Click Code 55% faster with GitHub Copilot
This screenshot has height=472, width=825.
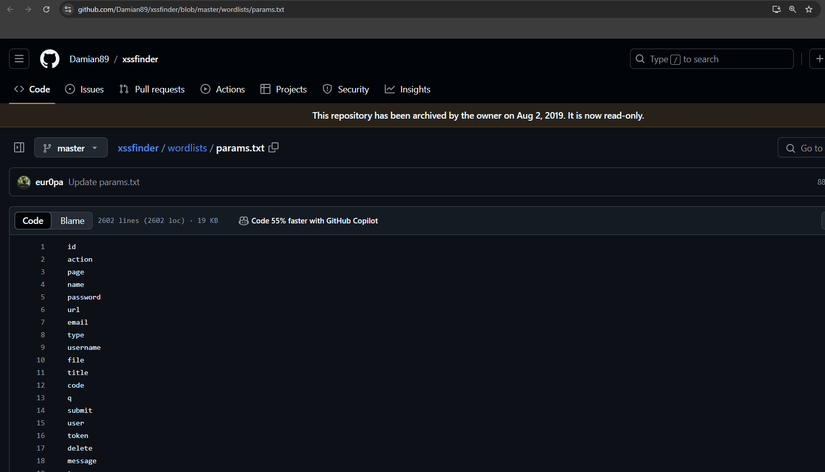tap(308, 221)
